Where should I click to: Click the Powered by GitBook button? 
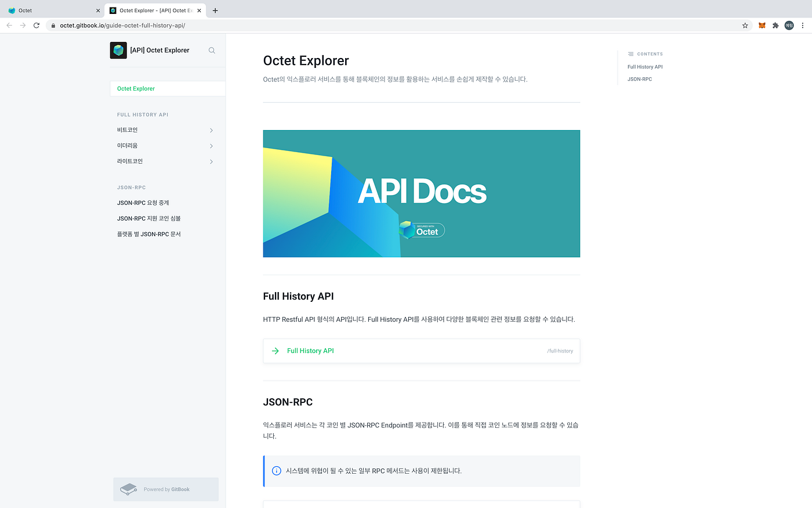tap(166, 489)
